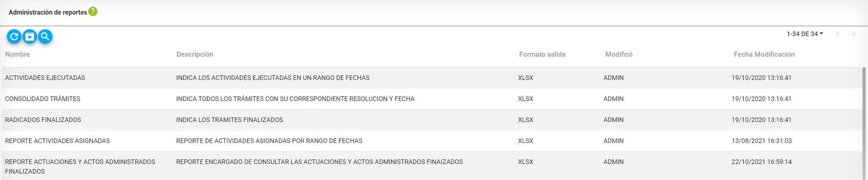Sort by Fecha Modificación column header

pyautogui.click(x=764, y=54)
